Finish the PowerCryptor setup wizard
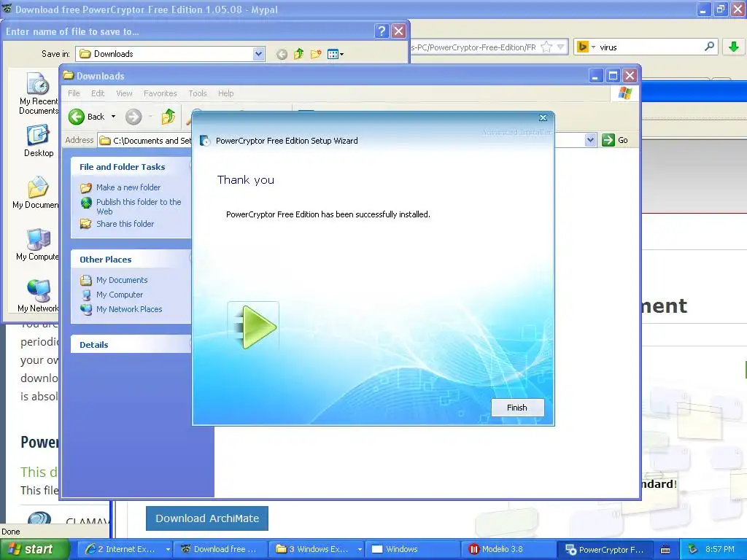The image size is (747, 560). pyautogui.click(x=517, y=408)
